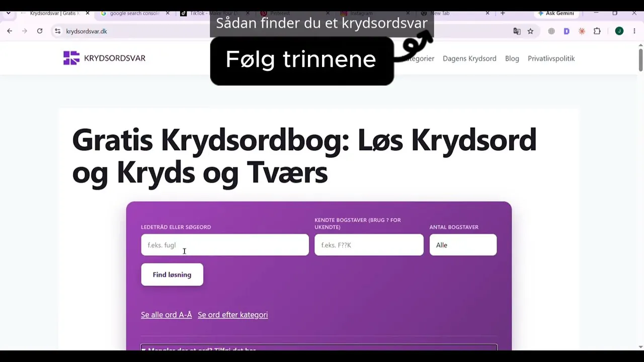Focus the Ledetråd eller søgeord input field
Viewport: 644px width, 362px height.
pyautogui.click(x=225, y=245)
